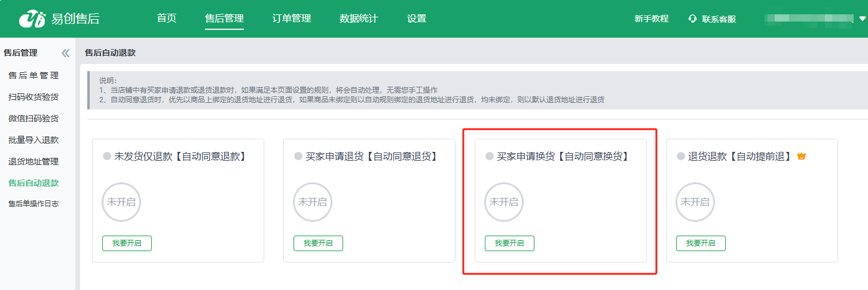Toggle 未开启 circle in 未发货仅退款 card

[121, 202]
